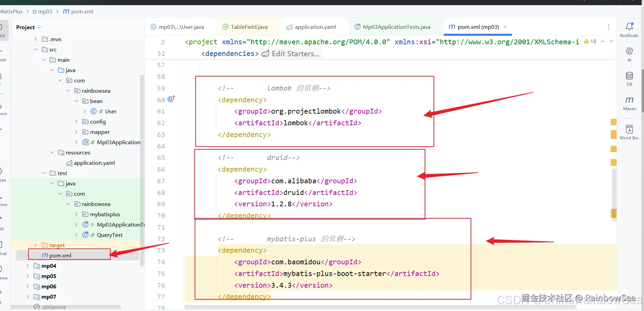
Task: Select QueryTest in the project tree
Action: (110, 235)
